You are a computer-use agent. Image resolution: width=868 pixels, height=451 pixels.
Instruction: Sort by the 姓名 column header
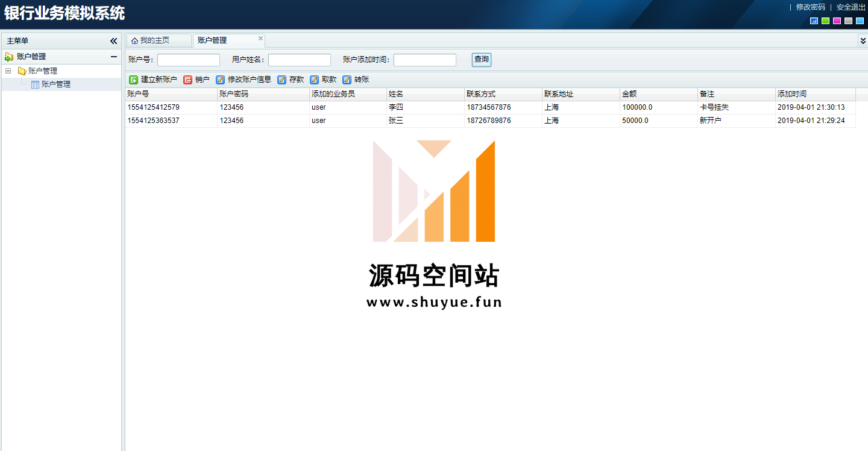tap(426, 94)
